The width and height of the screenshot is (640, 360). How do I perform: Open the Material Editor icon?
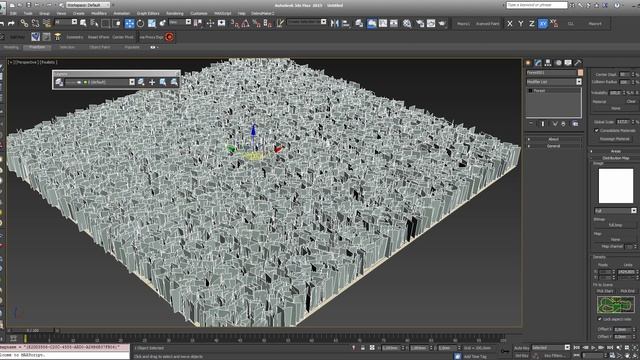point(407,23)
